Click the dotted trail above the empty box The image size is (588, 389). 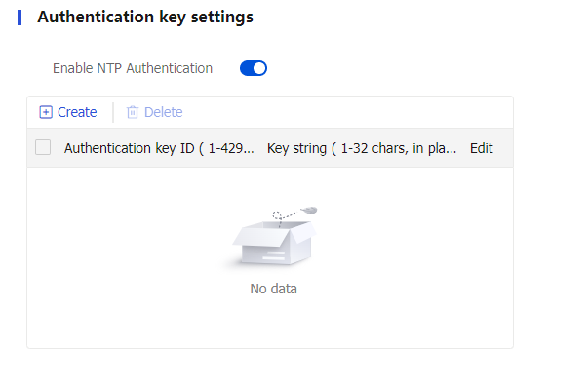click(284, 217)
